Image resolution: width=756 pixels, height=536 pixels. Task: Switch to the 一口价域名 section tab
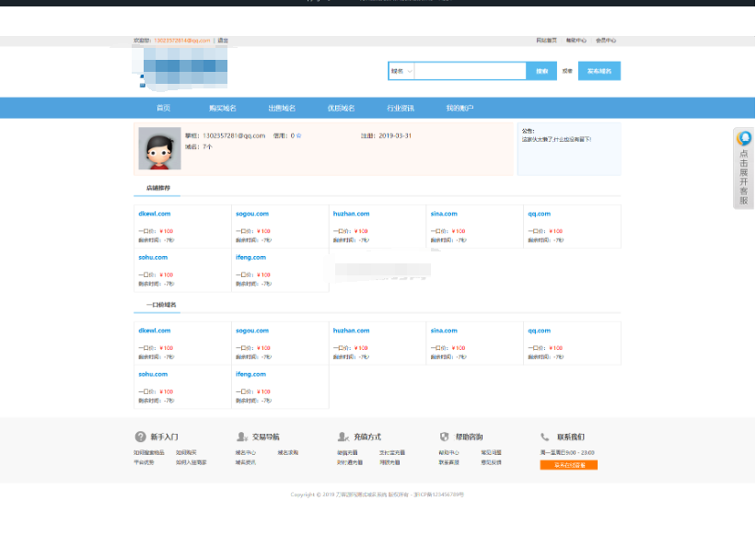click(160, 305)
